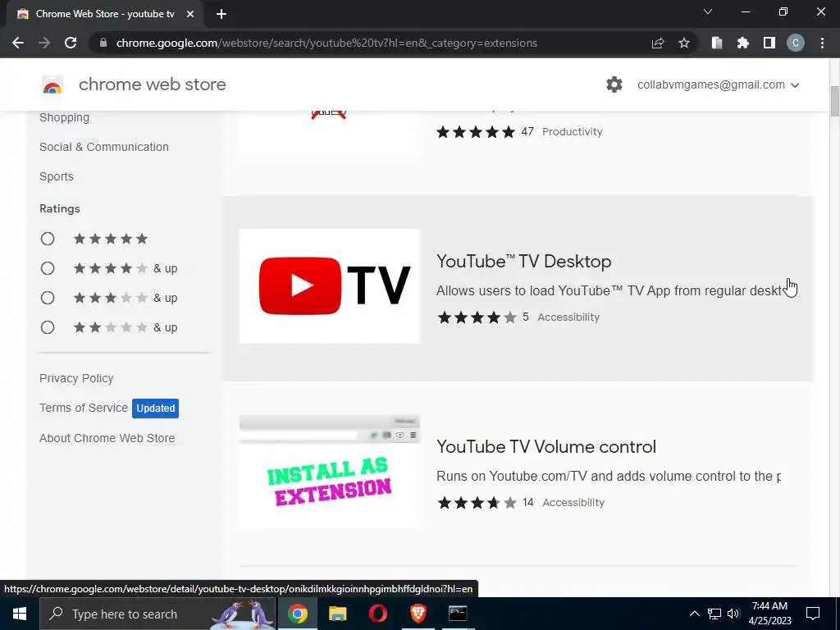Click Accessibility label under YouTube TV Desktop
840x630 pixels.
click(x=568, y=317)
